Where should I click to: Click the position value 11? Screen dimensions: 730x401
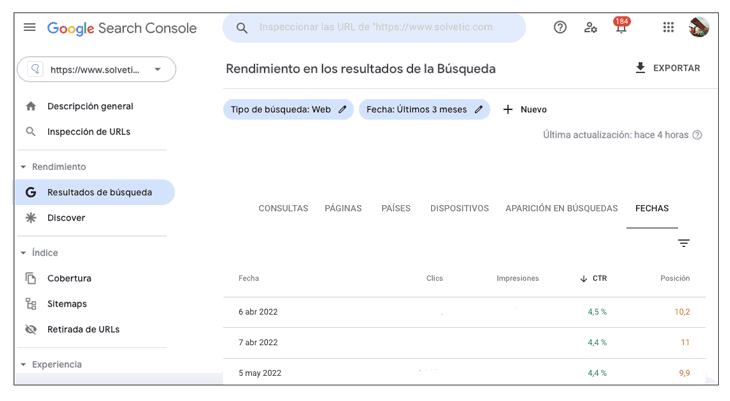685,342
